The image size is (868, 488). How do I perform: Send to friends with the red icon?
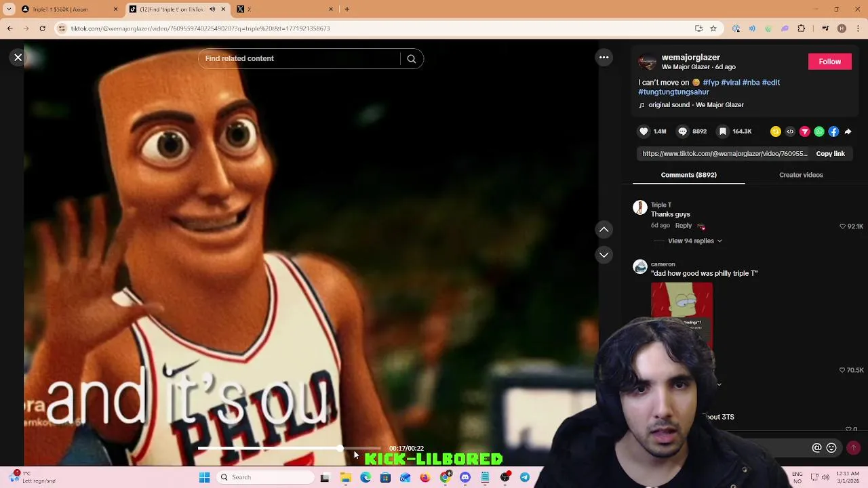805,131
